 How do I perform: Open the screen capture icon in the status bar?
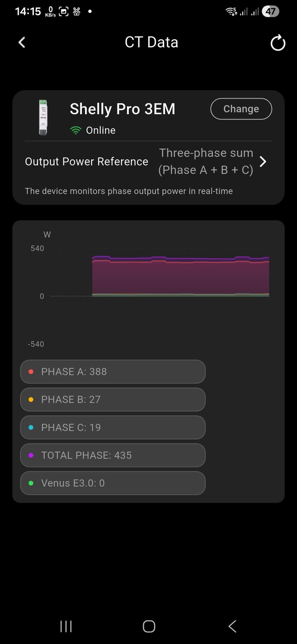[63, 11]
